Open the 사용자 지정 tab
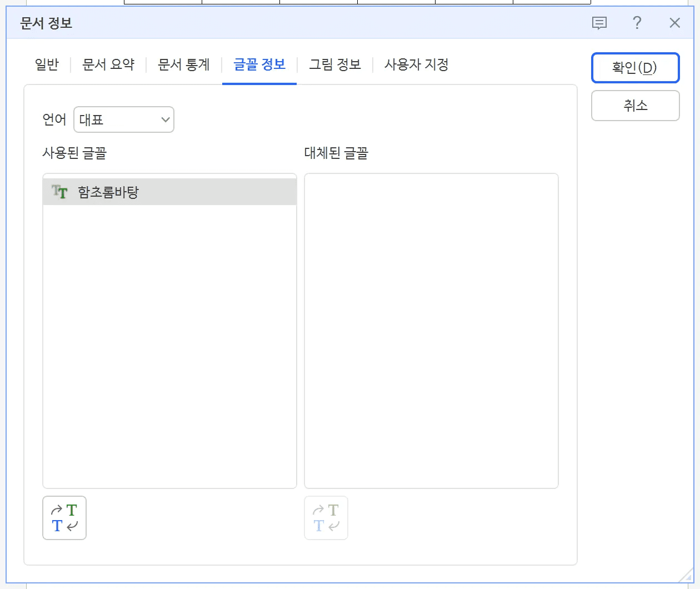The height and width of the screenshot is (589, 700). [415, 64]
